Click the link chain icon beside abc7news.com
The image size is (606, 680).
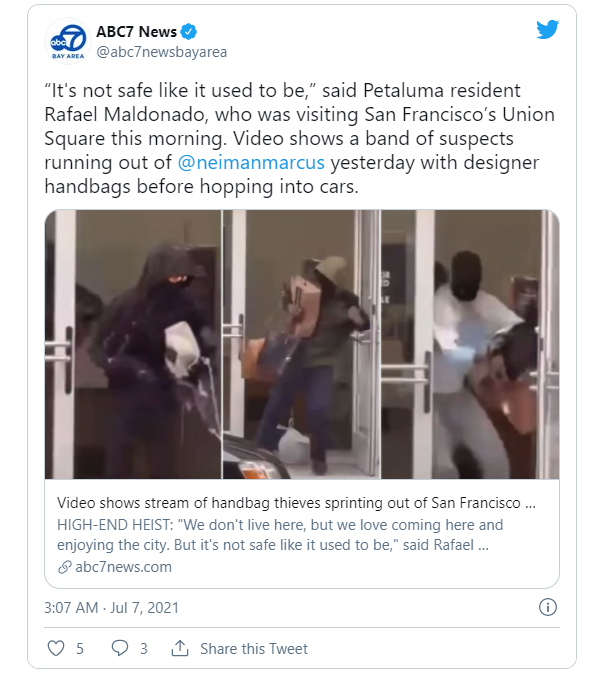(65, 567)
